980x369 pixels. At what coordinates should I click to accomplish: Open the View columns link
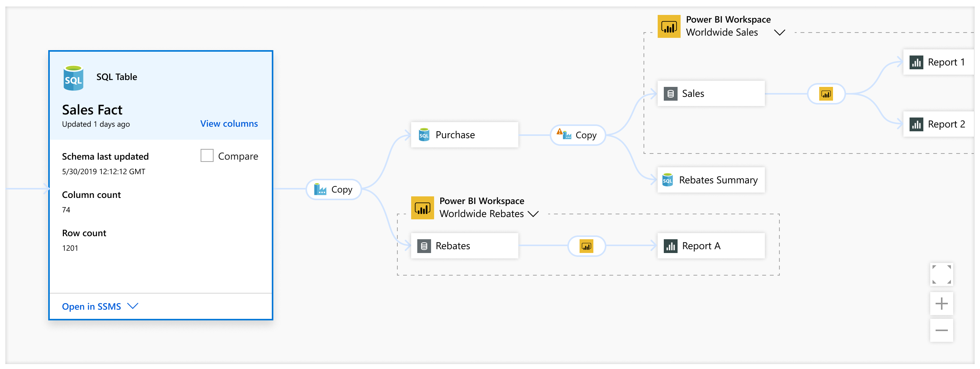pos(229,124)
